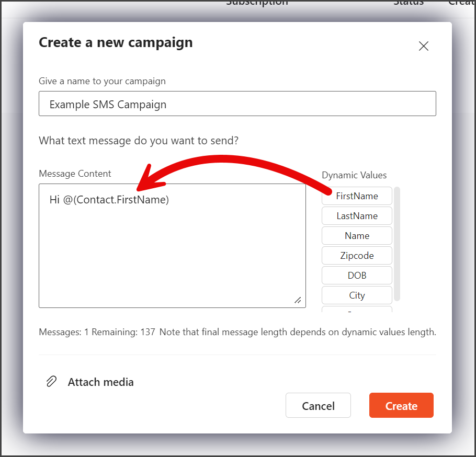The image size is (476, 457).
Task: Insert the City dynamic value
Action: click(x=357, y=295)
